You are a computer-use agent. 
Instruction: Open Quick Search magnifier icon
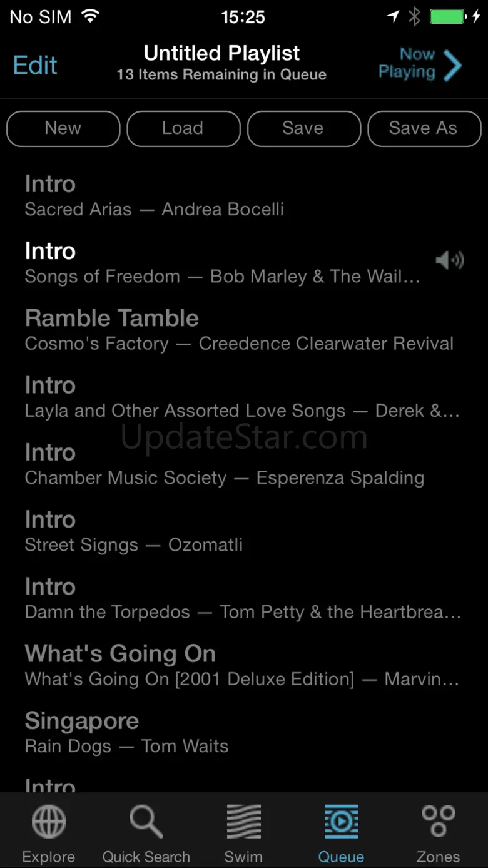[x=146, y=821]
